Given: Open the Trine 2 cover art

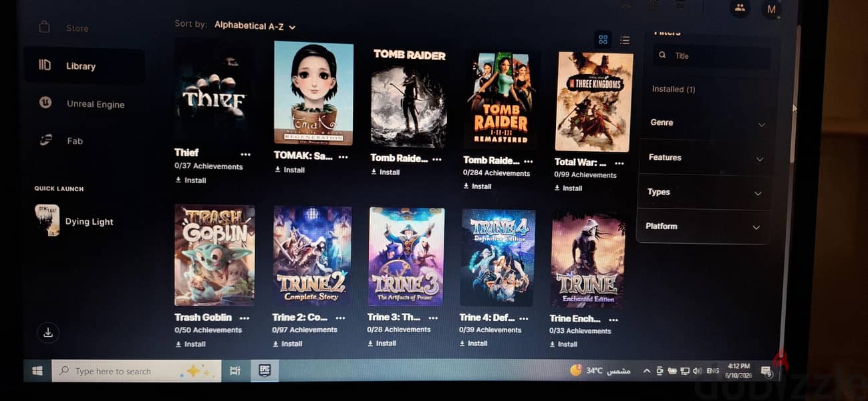Looking at the screenshot, I should [312, 256].
